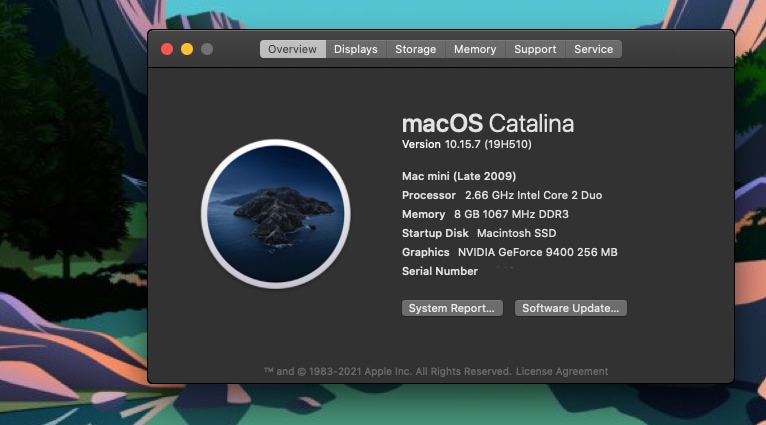
Task: Open the License Agreement link
Action: 562,371
